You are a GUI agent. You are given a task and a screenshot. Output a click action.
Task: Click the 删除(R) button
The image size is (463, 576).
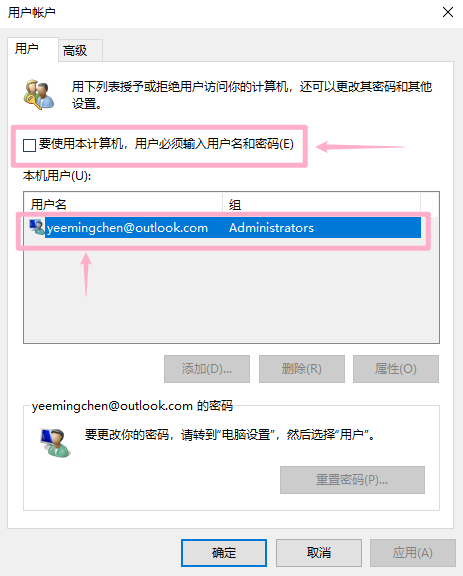pos(302,369)
